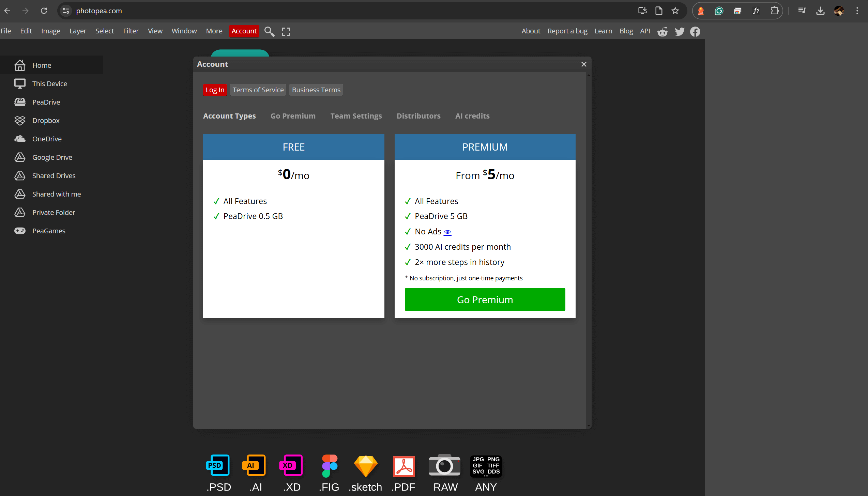
Task: Open the Image menu
Action: (x=51, y=31)
